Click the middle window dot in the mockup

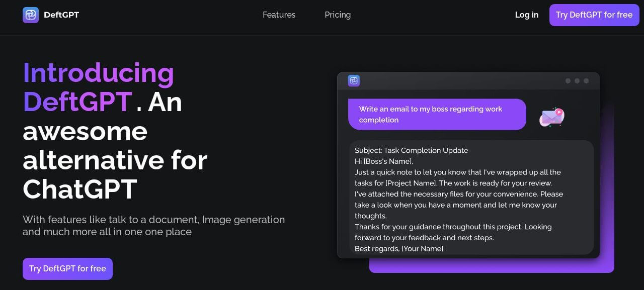pos(577,80)
